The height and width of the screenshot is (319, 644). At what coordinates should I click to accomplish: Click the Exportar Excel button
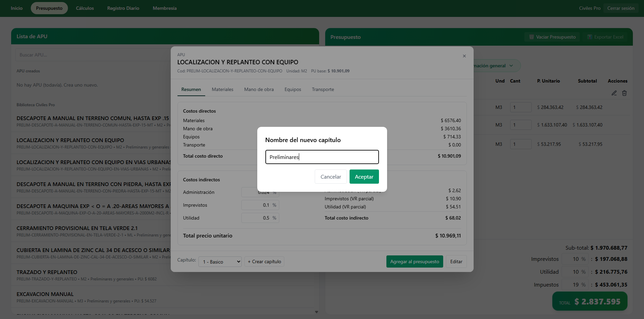605,37
